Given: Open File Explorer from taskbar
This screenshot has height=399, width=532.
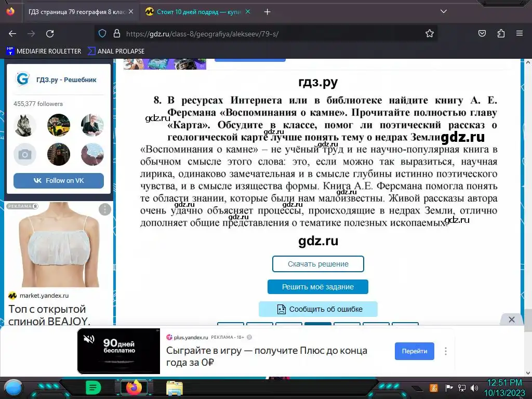Looking at the screenshot, I should [175, 388].
